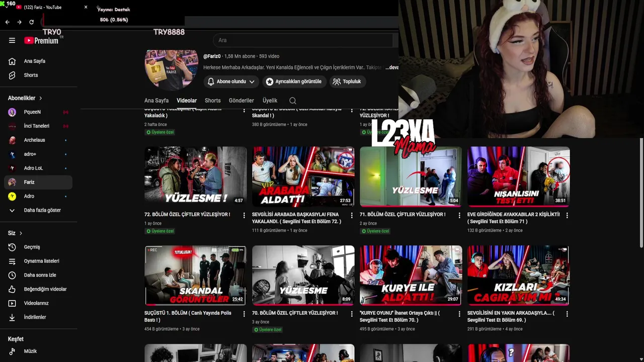Click Ayrıcalıkları görüntüle button
Screen dimensions: 644x362
click(x=294, y=81)
